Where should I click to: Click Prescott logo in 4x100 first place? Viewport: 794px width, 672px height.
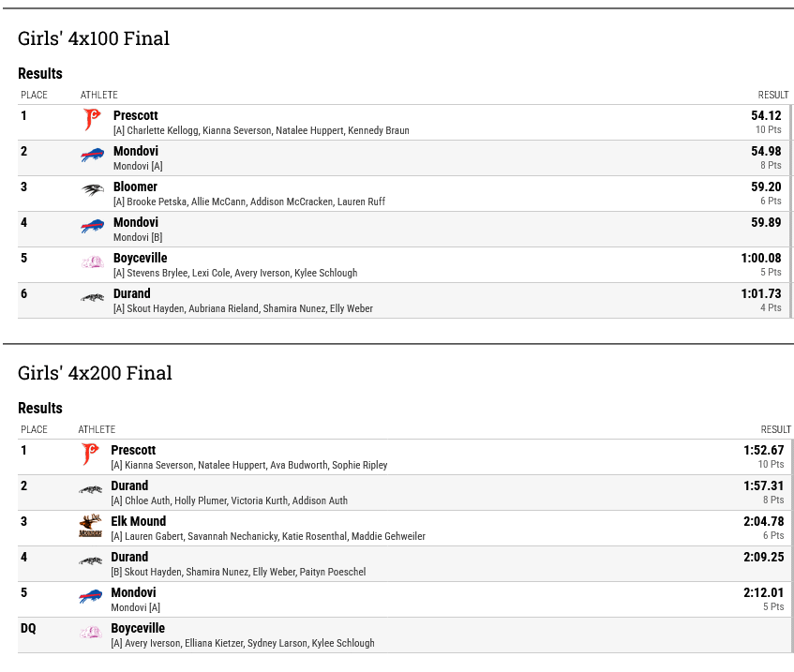92,120
